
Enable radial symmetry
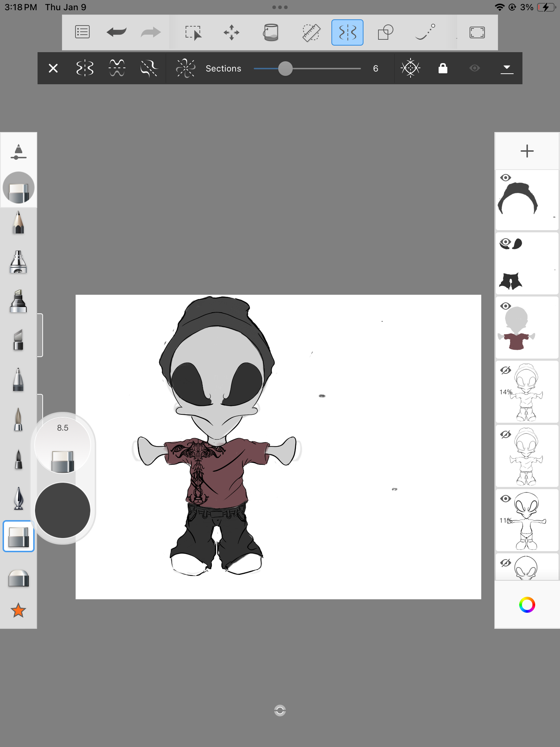click(x=186, y=68)
